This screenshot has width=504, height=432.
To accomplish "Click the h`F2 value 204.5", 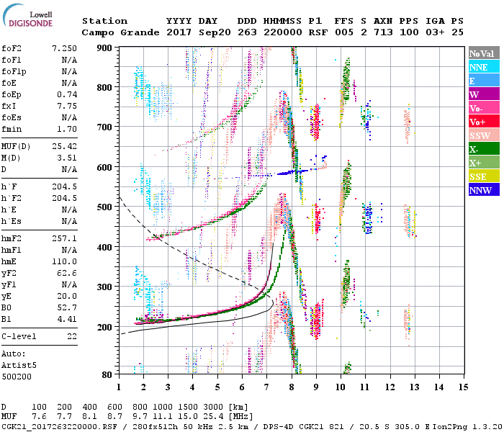I will click(x=64, y=198).
